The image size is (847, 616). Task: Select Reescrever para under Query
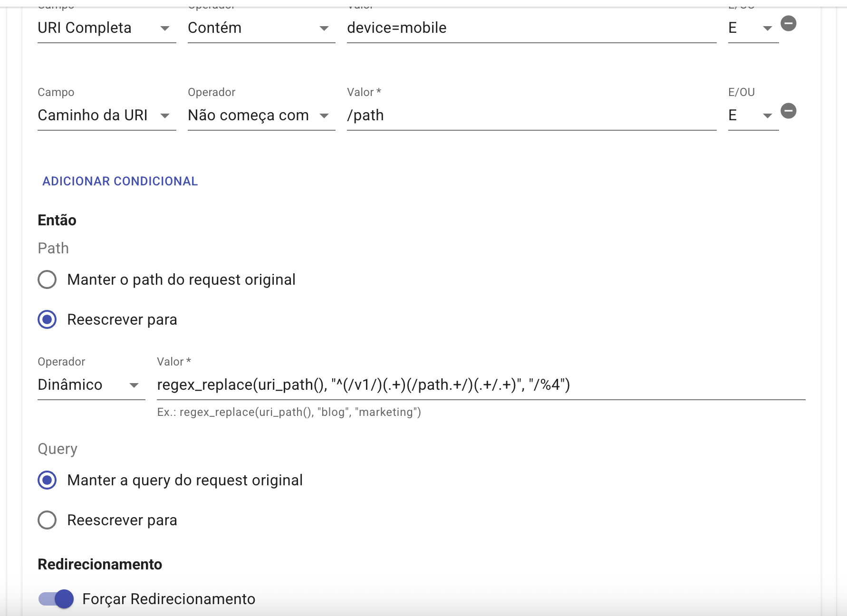[47, 520]
